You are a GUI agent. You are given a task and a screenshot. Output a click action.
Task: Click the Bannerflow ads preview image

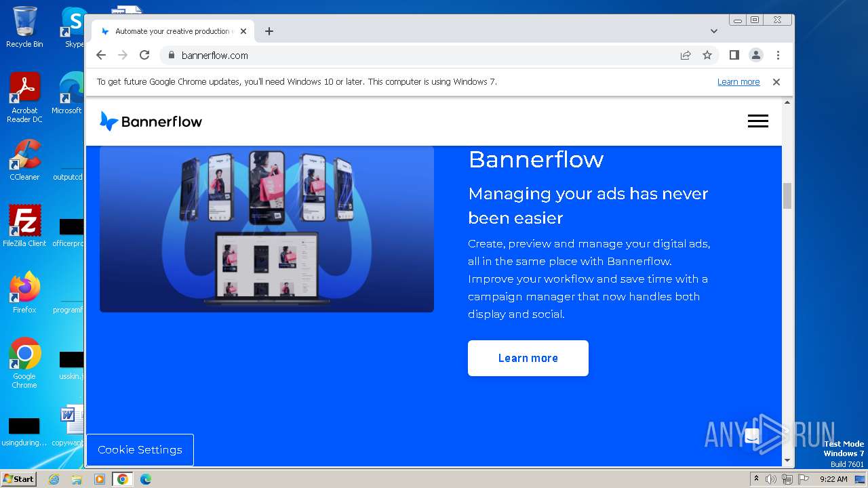(267, 229)
